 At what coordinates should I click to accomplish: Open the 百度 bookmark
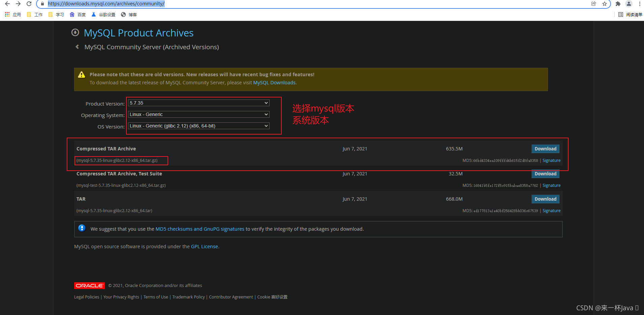click(x=78, y=15)
